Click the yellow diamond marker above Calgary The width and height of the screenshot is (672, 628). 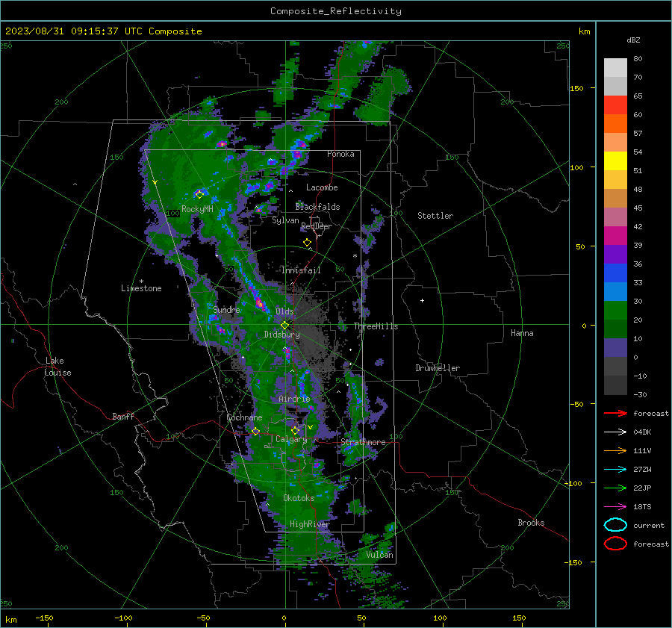[x=295, y=430]
